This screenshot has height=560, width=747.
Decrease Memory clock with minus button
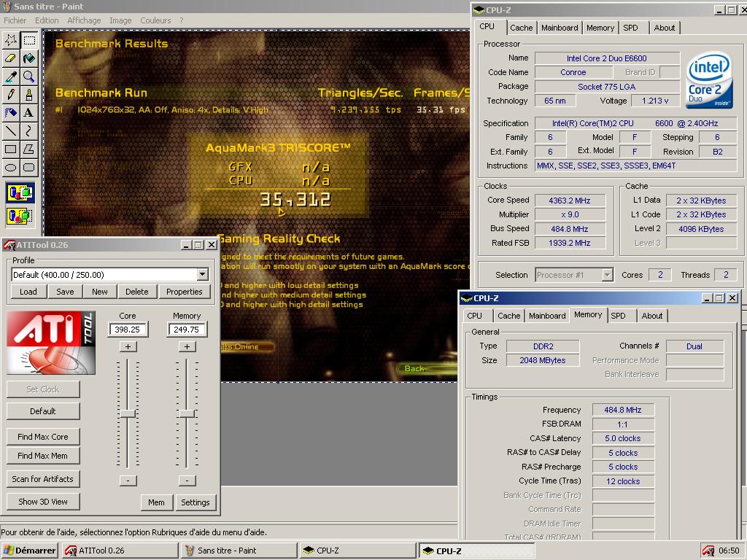pyautogui.click(x=187, y=481)
